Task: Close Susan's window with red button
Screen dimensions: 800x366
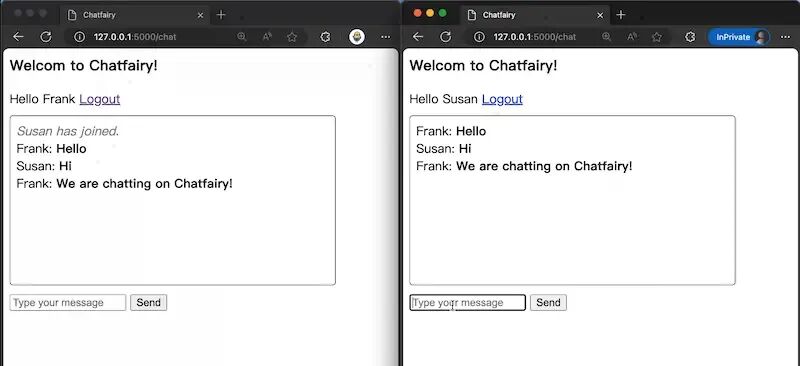Action: pos(417,13)
